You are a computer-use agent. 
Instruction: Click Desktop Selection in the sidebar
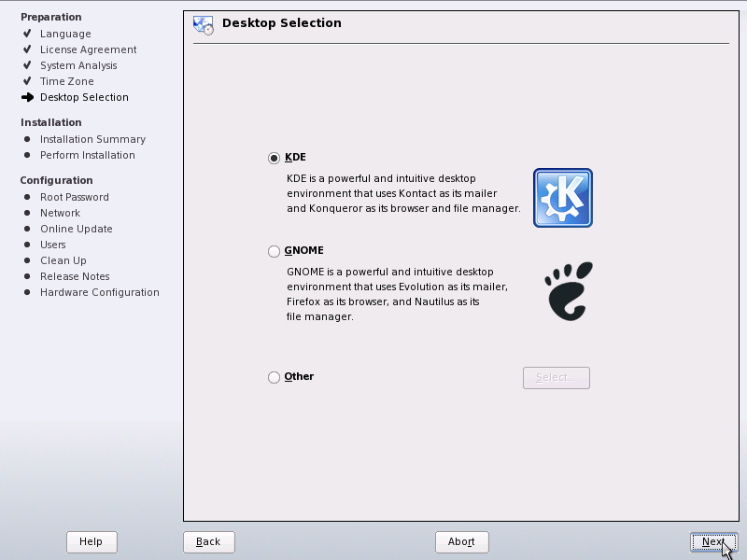tap(84, 97)
